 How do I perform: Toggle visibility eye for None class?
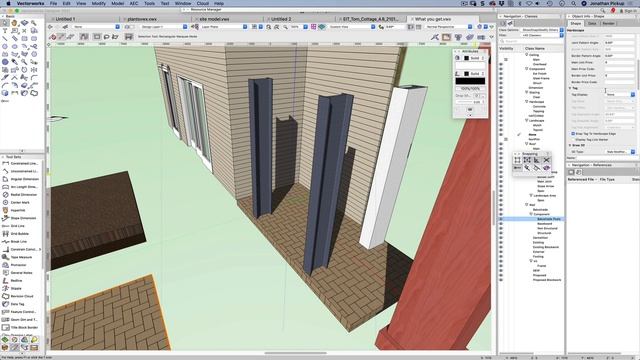[x=501, y=134]
